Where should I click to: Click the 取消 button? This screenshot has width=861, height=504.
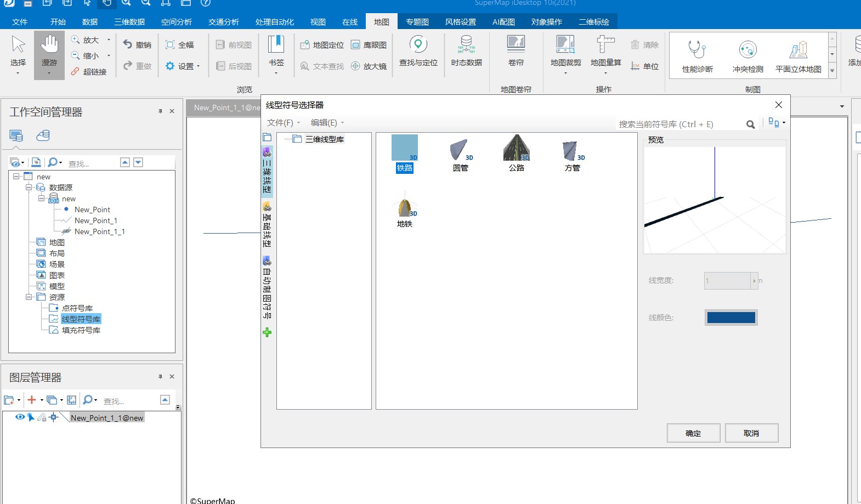[751, 433]
